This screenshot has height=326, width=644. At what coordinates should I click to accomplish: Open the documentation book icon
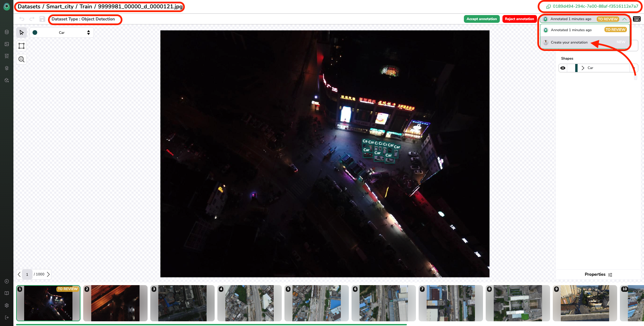(6, 294)
